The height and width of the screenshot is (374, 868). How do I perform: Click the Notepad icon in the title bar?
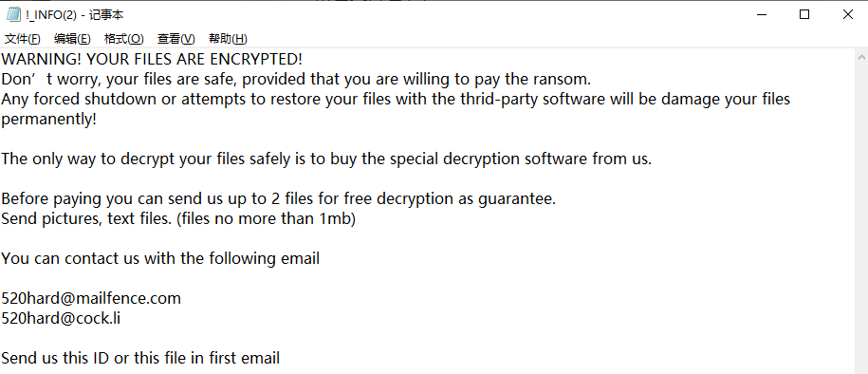tap(12, 14)
